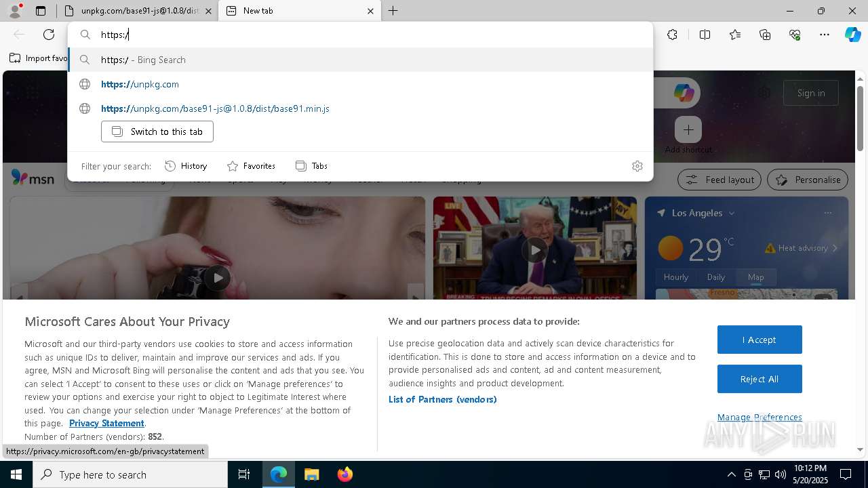Open Feed layout options

[720, 180]
